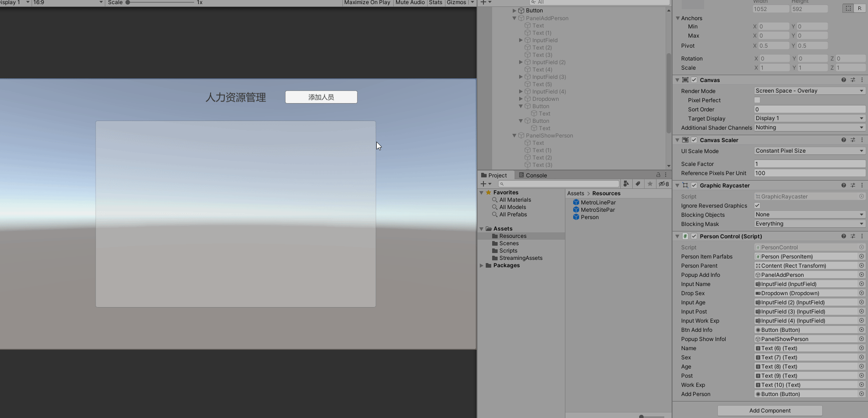The image size is (868, 418).
Task: Open the Blocking Mask dropdown
Action: (x=809, y=224)
